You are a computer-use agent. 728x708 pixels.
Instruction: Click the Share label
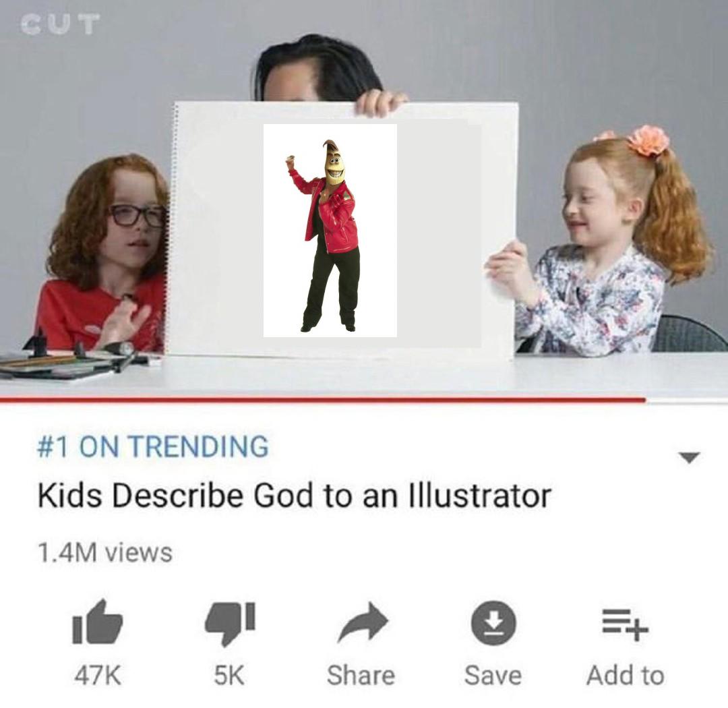[361, 675]
